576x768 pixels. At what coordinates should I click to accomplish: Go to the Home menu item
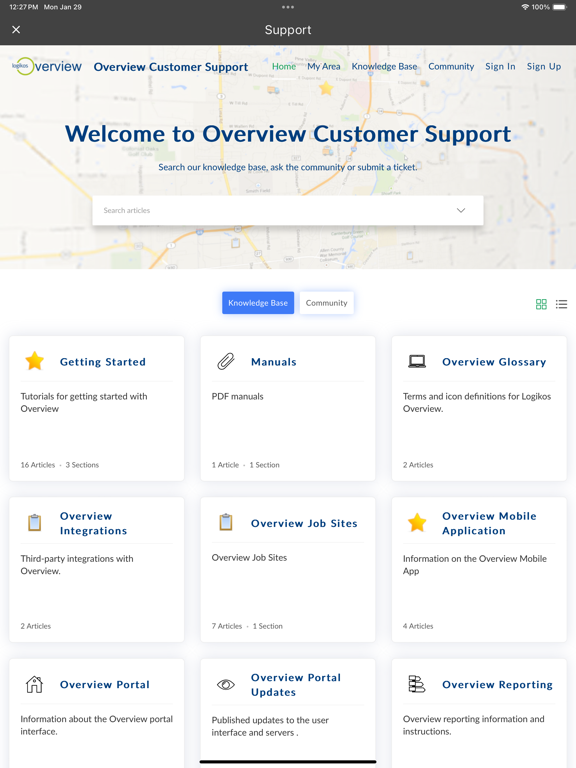(x=284, y=67)
